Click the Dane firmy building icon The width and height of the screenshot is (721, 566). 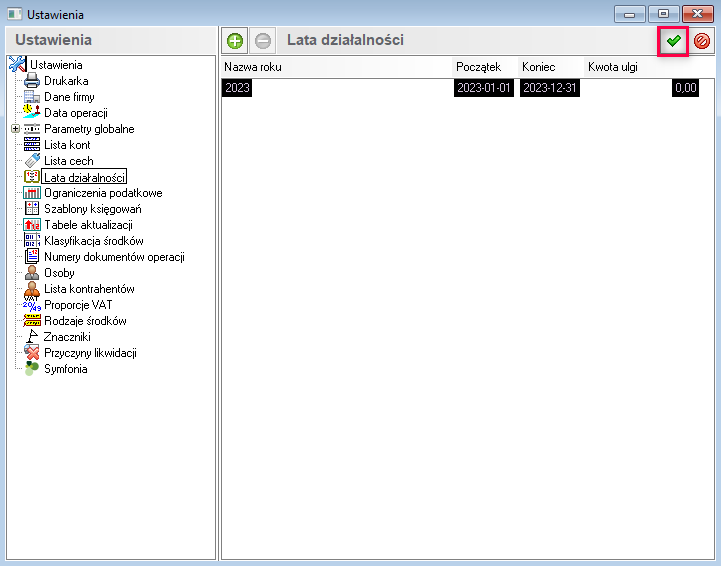pyautogui.click(x=32, y=97)
